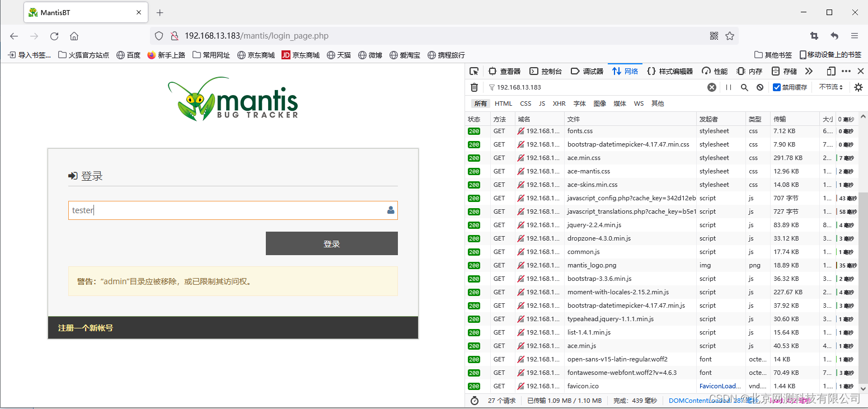Screen dimensions: 868x409
Task: Filter requests by WS type
Action: (639, 104)
